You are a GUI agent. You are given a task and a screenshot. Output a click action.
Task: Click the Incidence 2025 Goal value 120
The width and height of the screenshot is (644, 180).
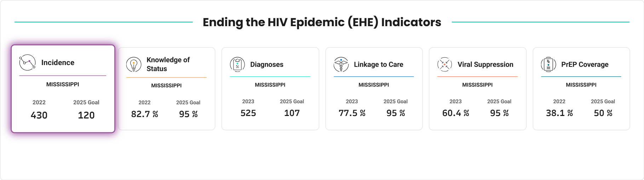click(86, 115)
